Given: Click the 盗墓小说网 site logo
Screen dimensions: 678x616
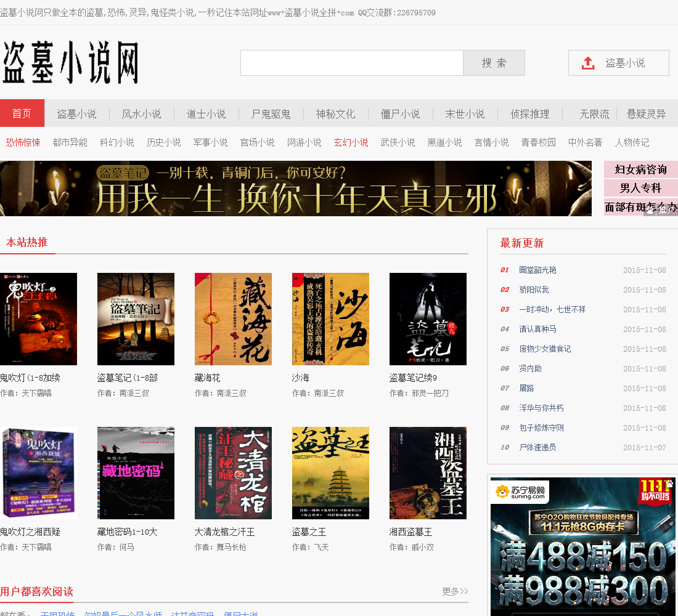Looking at the screenshot, I should point(70,62).
